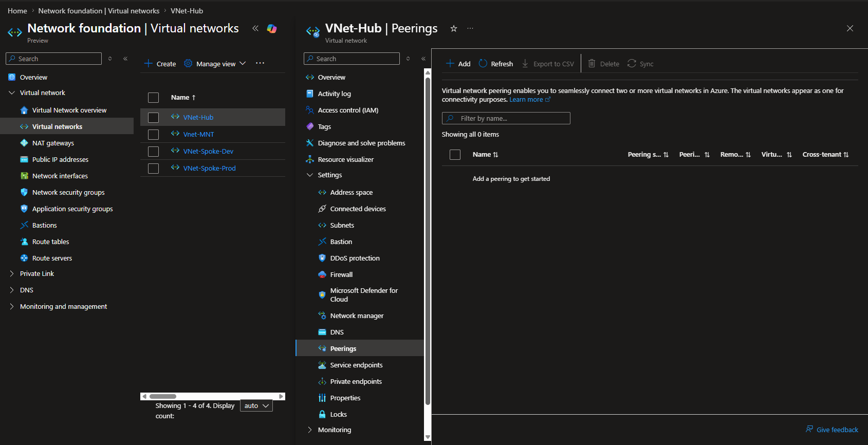Click the Microsoft Defender for Cloud icon
The height and width of the screenshot is (445, 868).
tap(322, 295)
